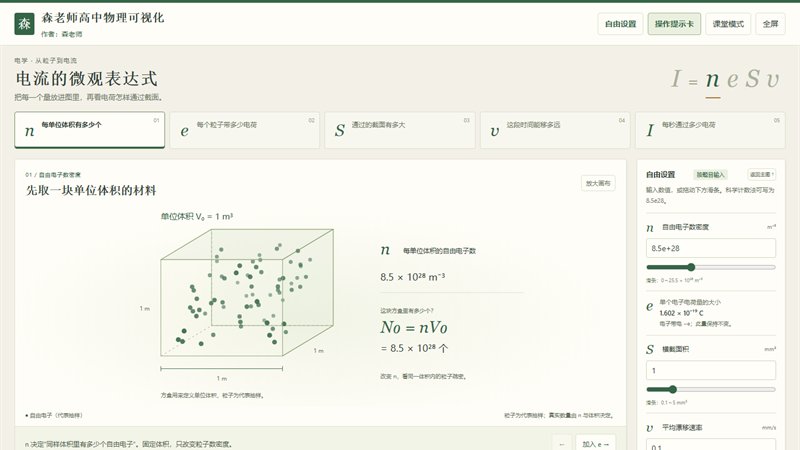Switch to 课堂模式

pos(728,24)
